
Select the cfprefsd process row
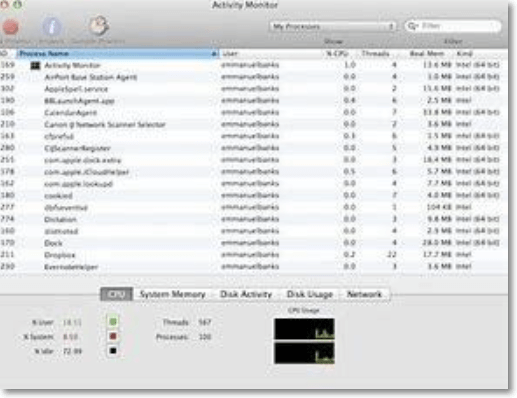pos(253,136)
